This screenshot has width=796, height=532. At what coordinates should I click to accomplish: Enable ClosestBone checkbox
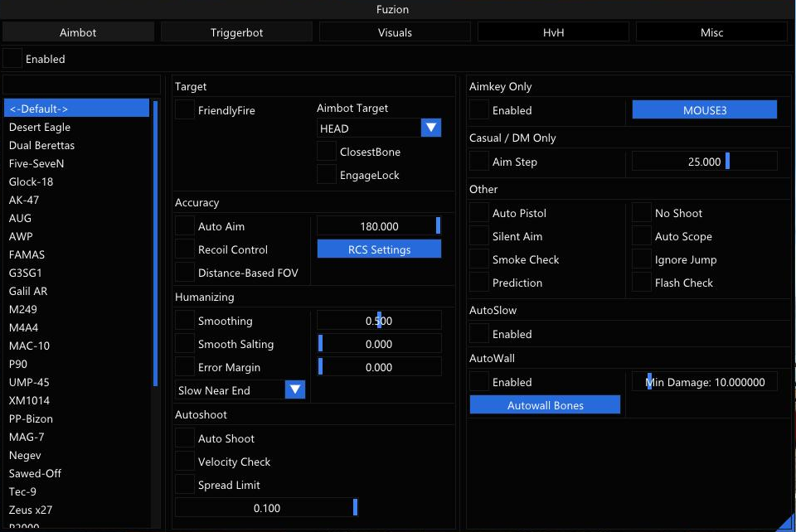(327, 152)
